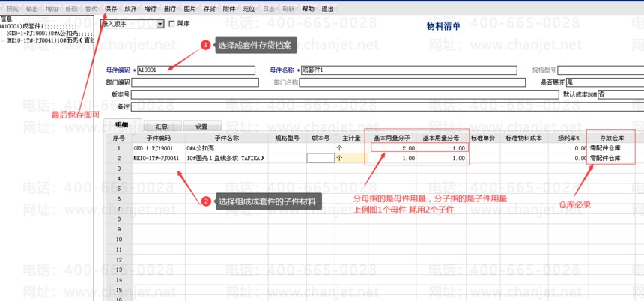This screenshot has width=644, height=301.
Task: Click the 损耗率% column header
Action: coord(568,139)
